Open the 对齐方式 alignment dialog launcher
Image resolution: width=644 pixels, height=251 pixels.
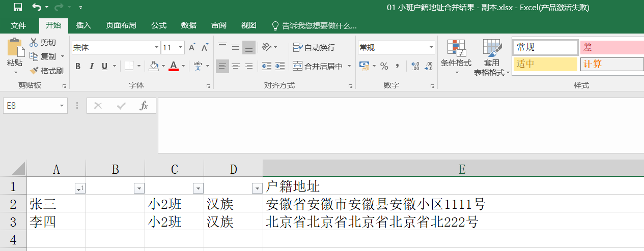(x=351, y=86)
